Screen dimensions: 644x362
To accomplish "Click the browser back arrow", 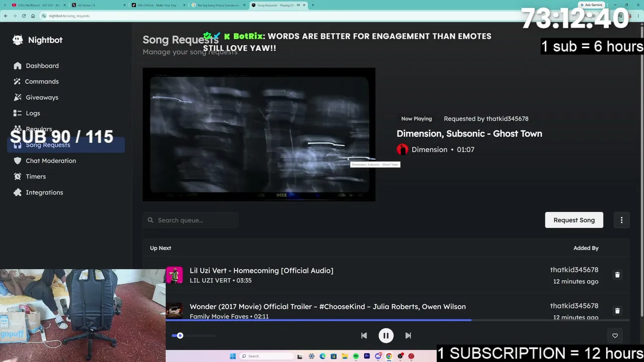I will point(6,16).
